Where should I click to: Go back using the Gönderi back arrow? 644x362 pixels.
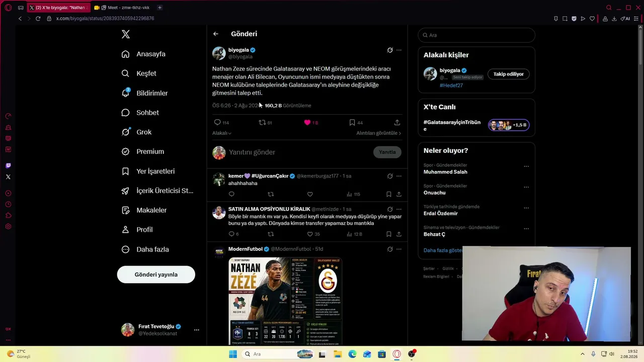pos(216,34)
